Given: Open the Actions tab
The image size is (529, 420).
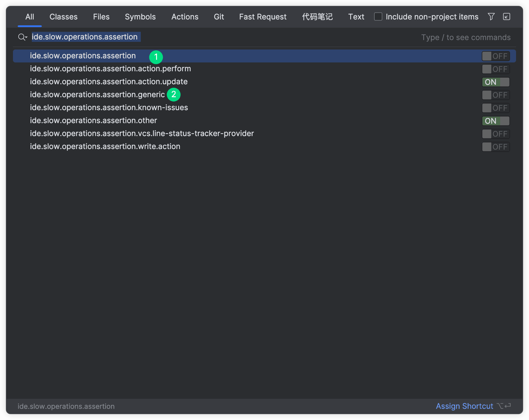Looking at the screenshot, I should click(185, 17).
